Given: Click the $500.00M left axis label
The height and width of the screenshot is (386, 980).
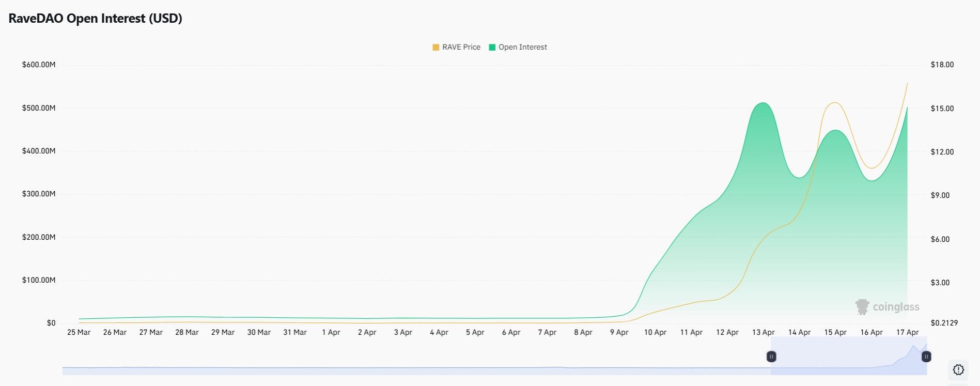Looking at the screenshot, I should 39,108.
